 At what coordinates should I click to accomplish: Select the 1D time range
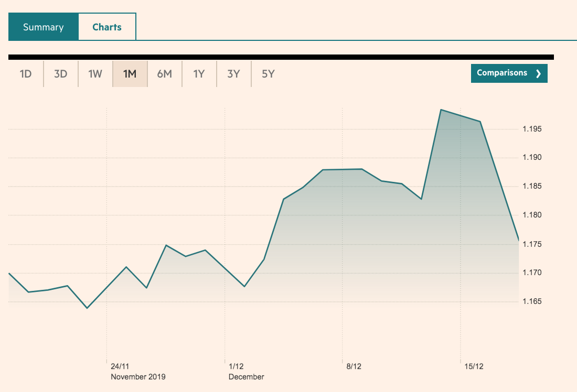coord(26,74)
